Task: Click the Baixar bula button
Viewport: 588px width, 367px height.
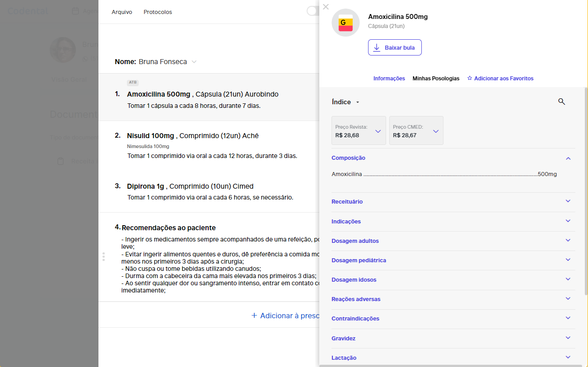Action: point(395,47)
